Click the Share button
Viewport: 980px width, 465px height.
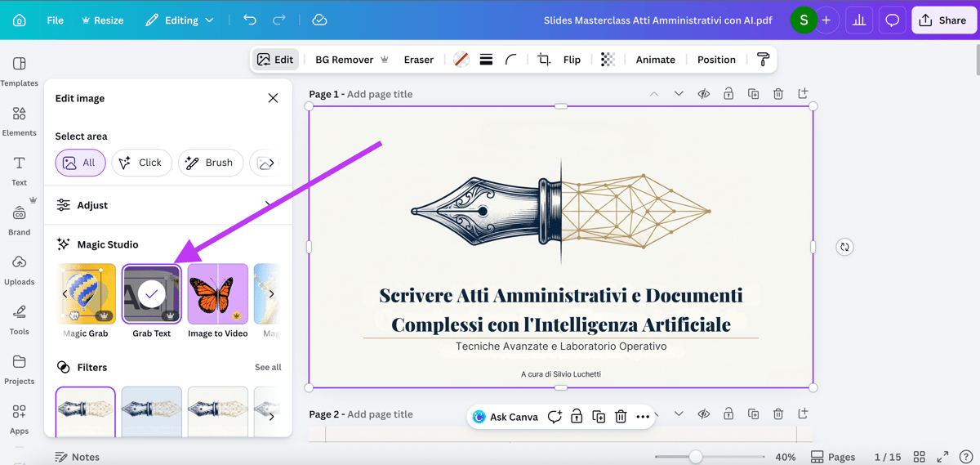point(943,20)
